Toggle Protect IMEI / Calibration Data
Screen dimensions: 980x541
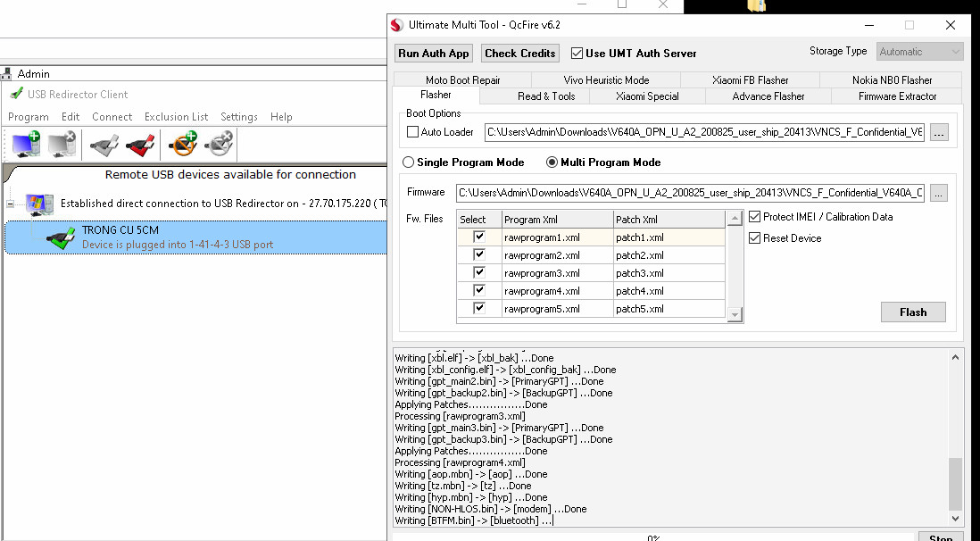click(x=754, y=217)
